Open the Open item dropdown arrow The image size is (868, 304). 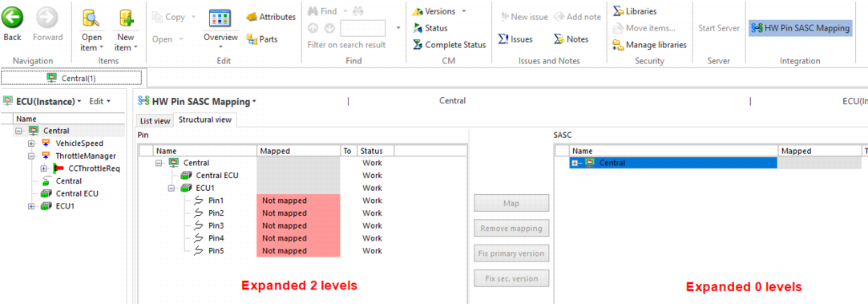(101, 47)
